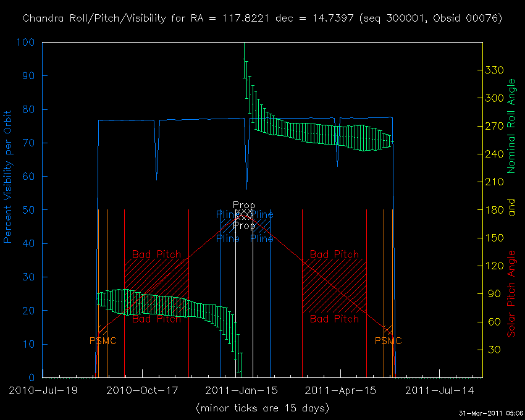Click the white cross-hatched Prop box
Screen dimensions: 525x420
click(244, 214)
